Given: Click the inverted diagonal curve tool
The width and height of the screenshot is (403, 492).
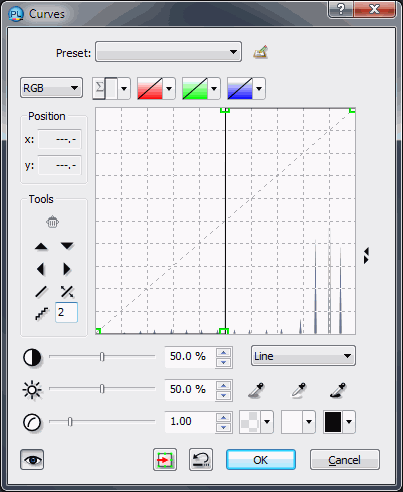Looking at the screenshot, I should tap(67, 292).
